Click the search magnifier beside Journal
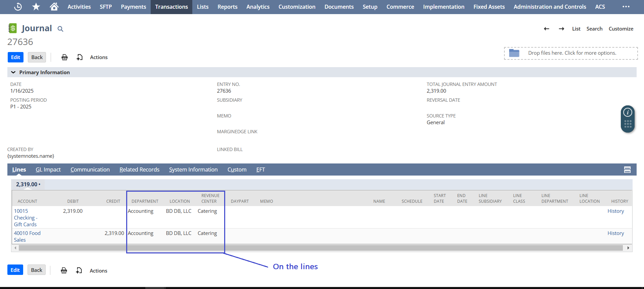The height and width of the screenshot is (289, 644). 60,29
